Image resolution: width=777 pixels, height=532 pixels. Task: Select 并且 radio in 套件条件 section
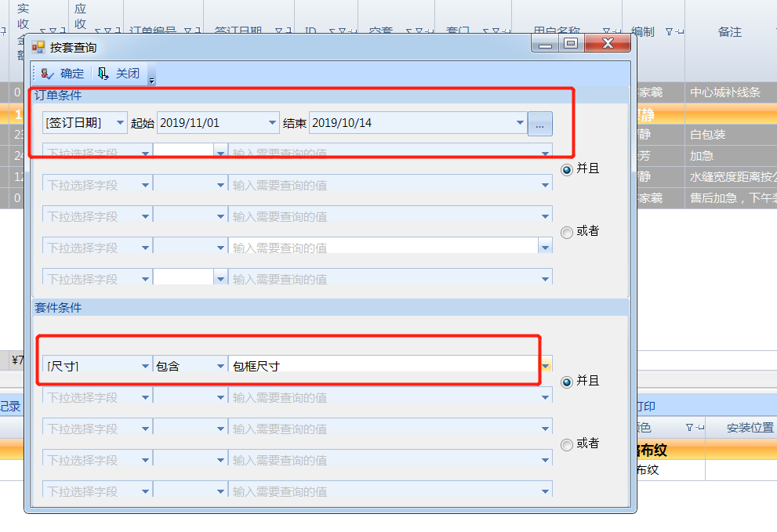point(567,382)
